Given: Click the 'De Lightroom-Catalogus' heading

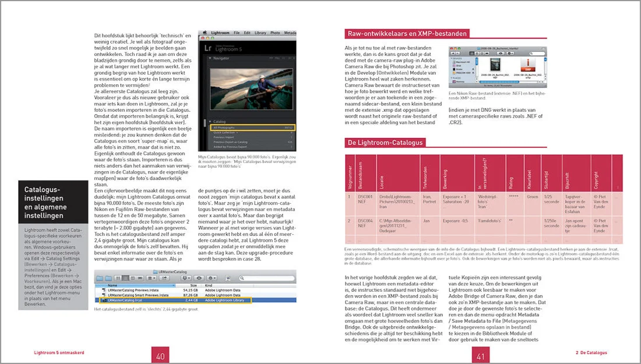Looking at the screenshot, I should pos(385,143).
